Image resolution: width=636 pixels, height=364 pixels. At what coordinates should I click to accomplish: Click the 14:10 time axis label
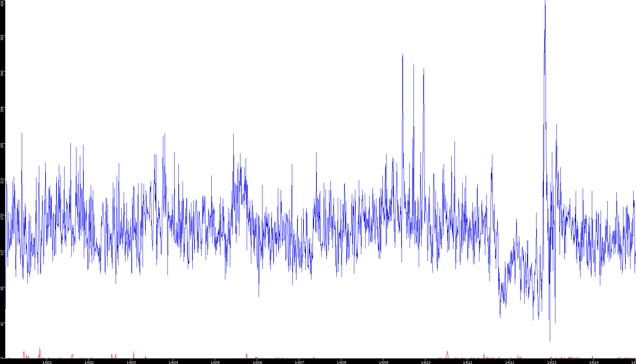pos(425,362)
